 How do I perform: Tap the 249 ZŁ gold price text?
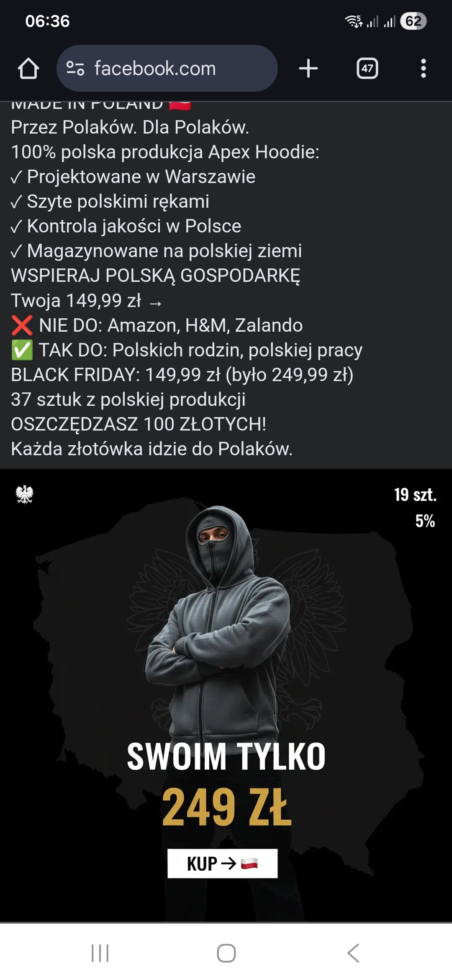click(226, 807)
